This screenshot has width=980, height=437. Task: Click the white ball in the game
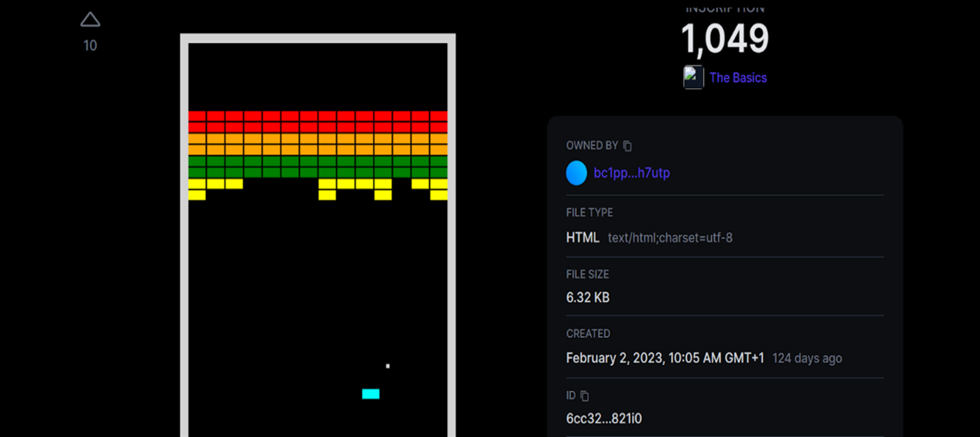(388, 366)
